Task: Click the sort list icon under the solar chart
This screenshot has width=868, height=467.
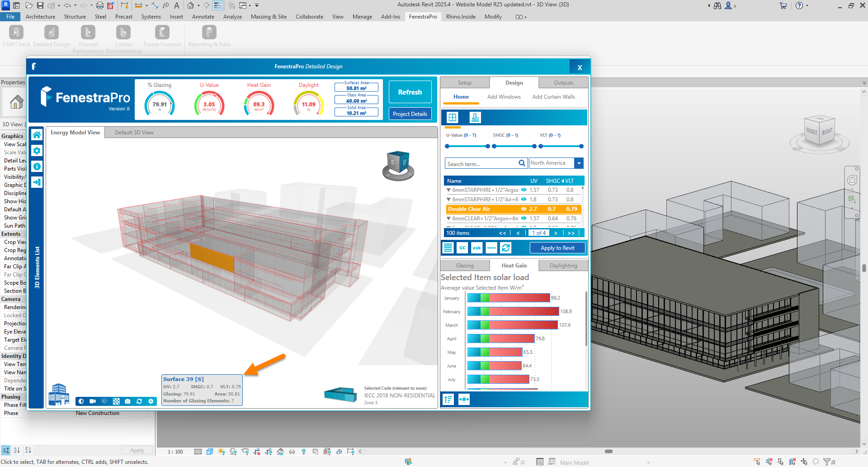Action: [448, 400]
